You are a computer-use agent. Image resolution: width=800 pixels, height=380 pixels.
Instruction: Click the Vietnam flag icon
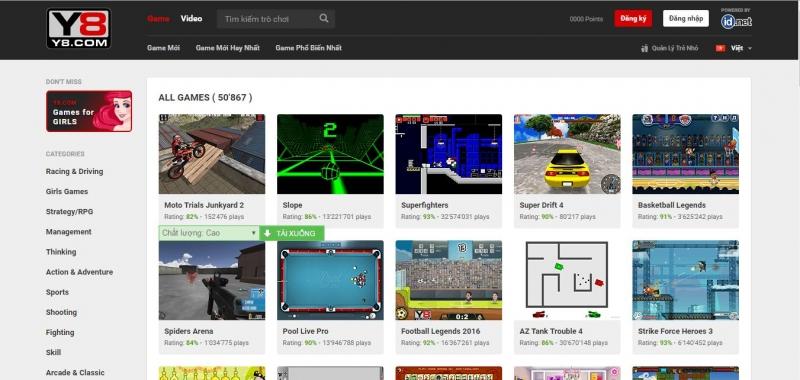(720, 48)
